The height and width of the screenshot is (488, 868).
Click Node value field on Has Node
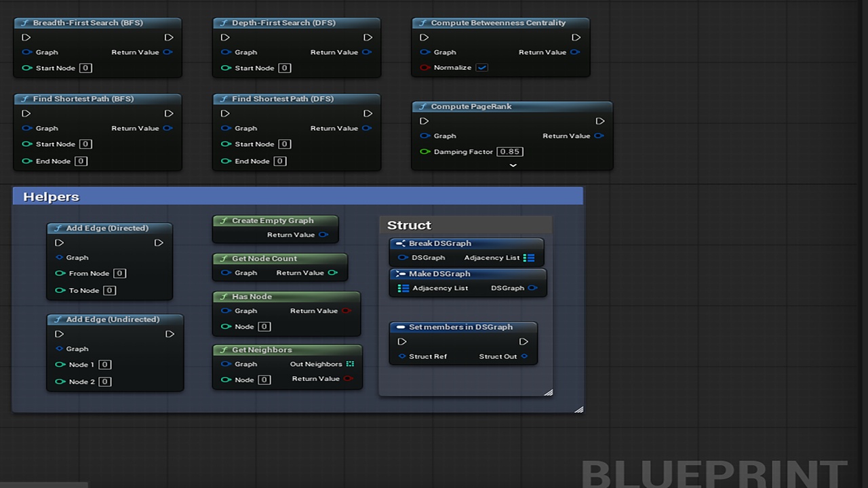click(x=264, y=327)
